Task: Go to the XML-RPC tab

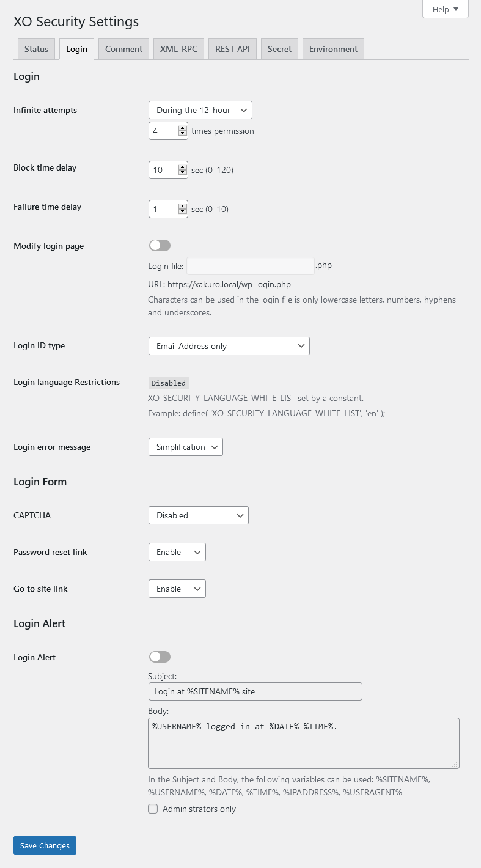Action: (178, 49)
